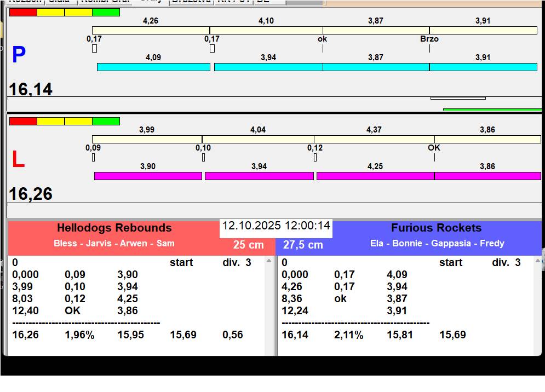Click the OK changeover label in lane L chart
This screenshot has height=392, width=545.
(x=434, y=148)
